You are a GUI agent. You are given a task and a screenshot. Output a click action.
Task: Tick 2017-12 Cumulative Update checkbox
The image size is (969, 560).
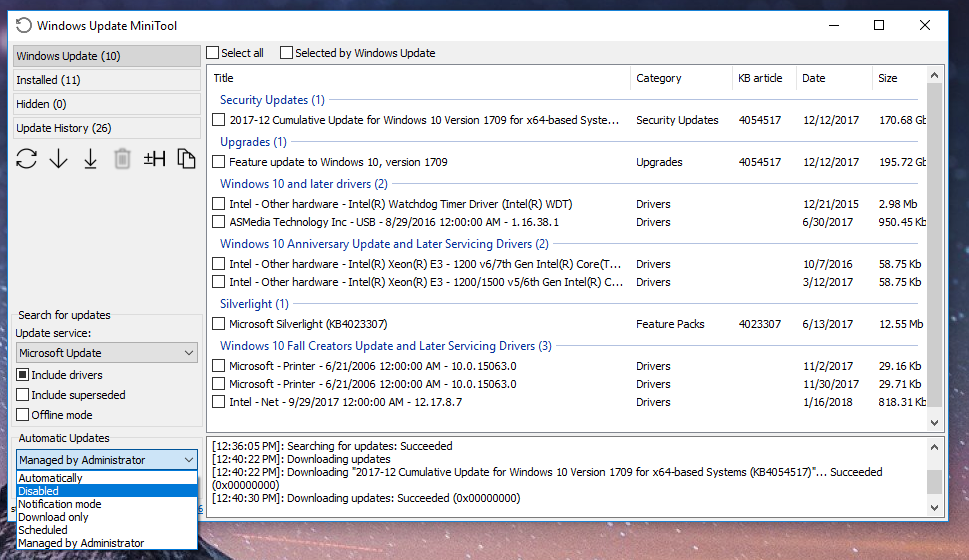[218, 120]
